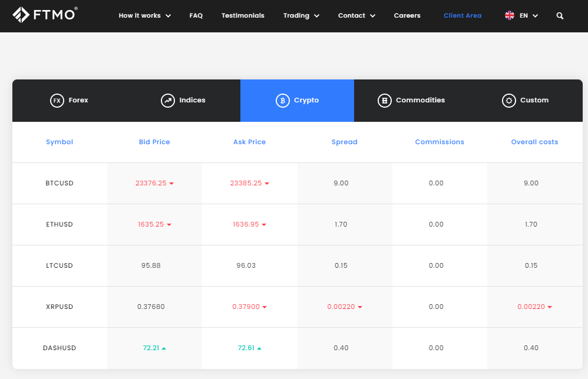Click the ETHUSD bid price down arrow
This screenshot has width=588, height=379.
tap(169, 225)
